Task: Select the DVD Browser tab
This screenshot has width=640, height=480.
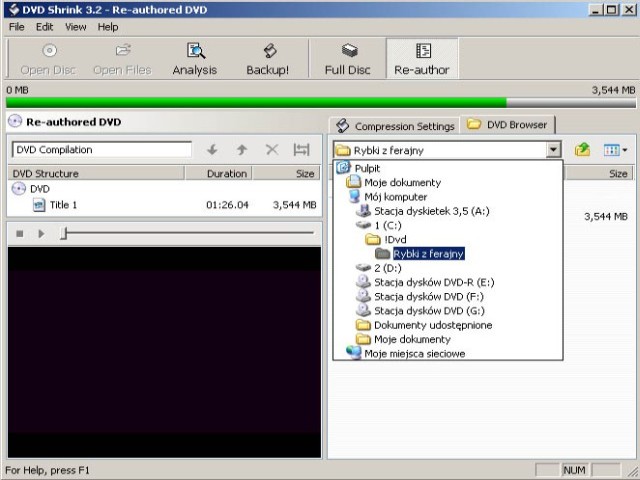Action: coord(507,124)
